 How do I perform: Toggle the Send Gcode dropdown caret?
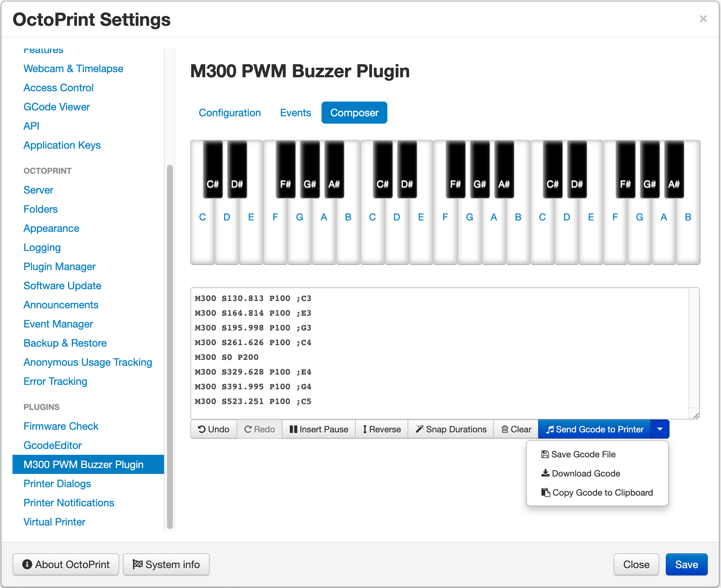coord(660,429)
